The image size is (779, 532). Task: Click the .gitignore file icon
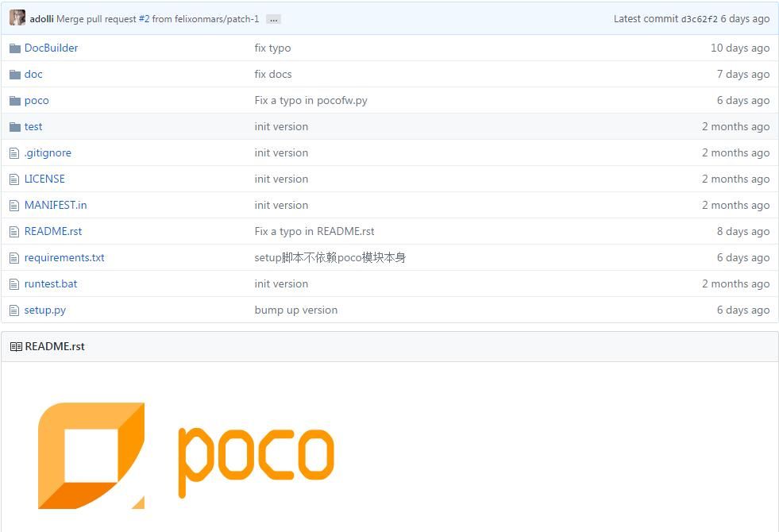(x=14, y=153)
